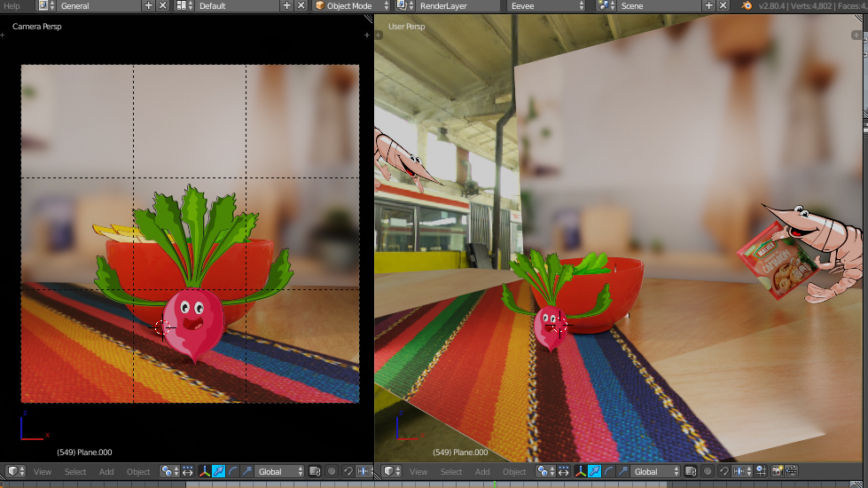Open the Select menu in the camera viewport

click(75, 471)
